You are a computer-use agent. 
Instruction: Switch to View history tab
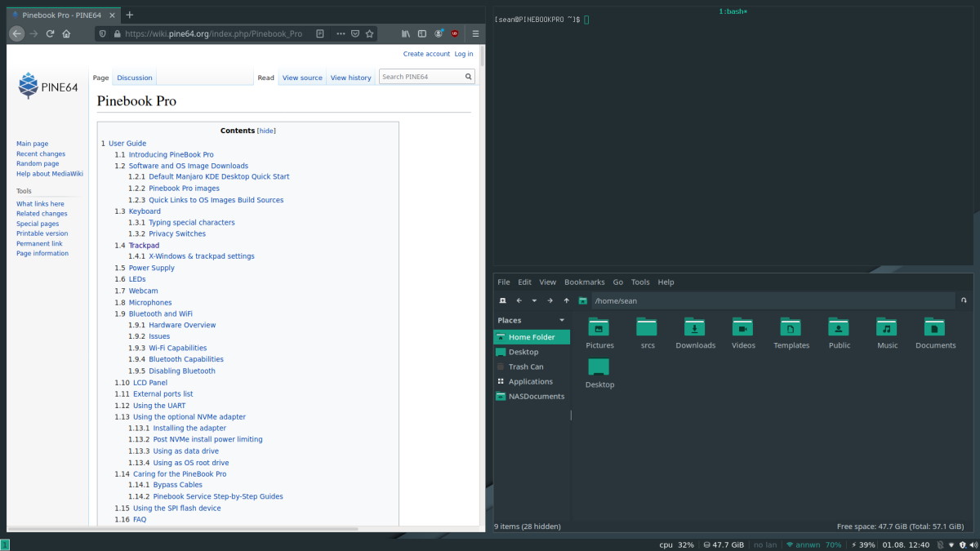tap(351, 78)
